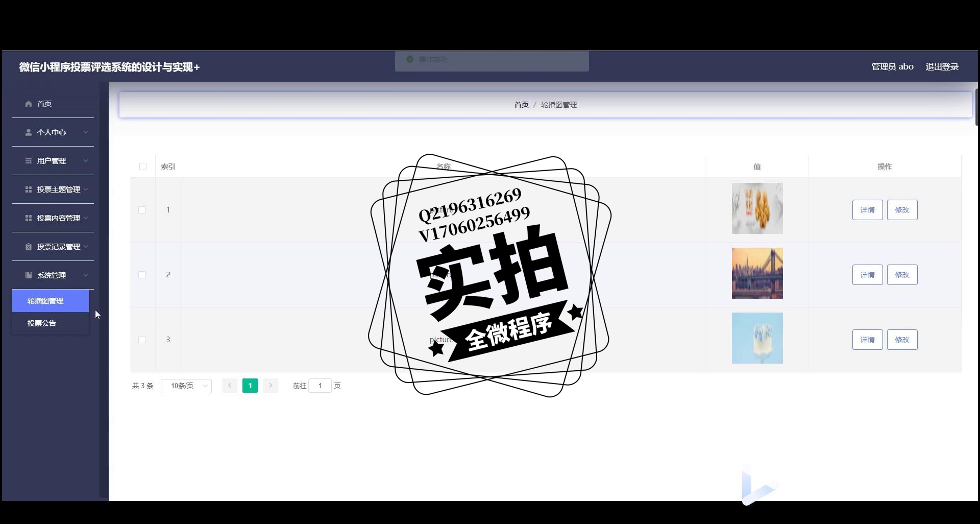This screenshot has width=980, height=524.
Task: Open the row 3 blue thumbnail image
Action: (757, 338)
